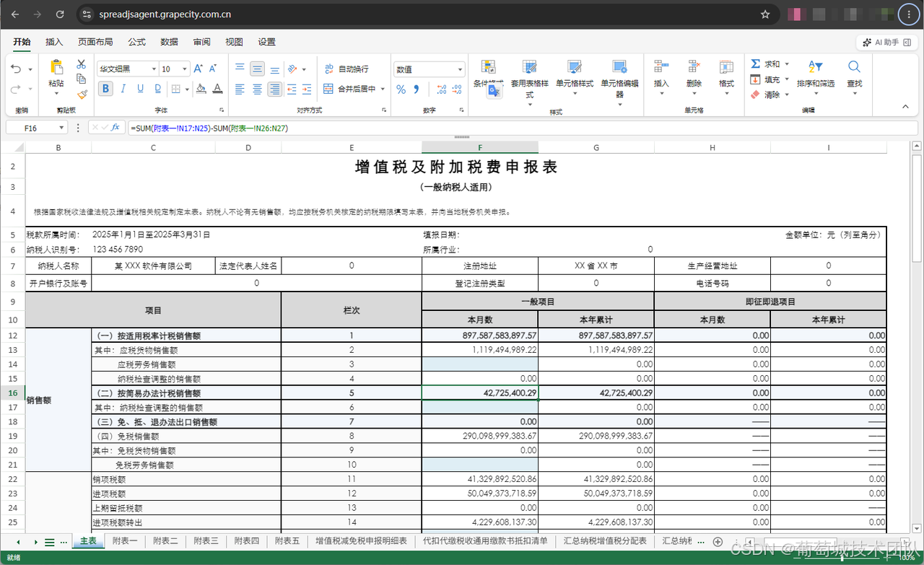Expand merge and center (合并后居中) options
This screenshot has height=565, width=924.
[383, 89]
